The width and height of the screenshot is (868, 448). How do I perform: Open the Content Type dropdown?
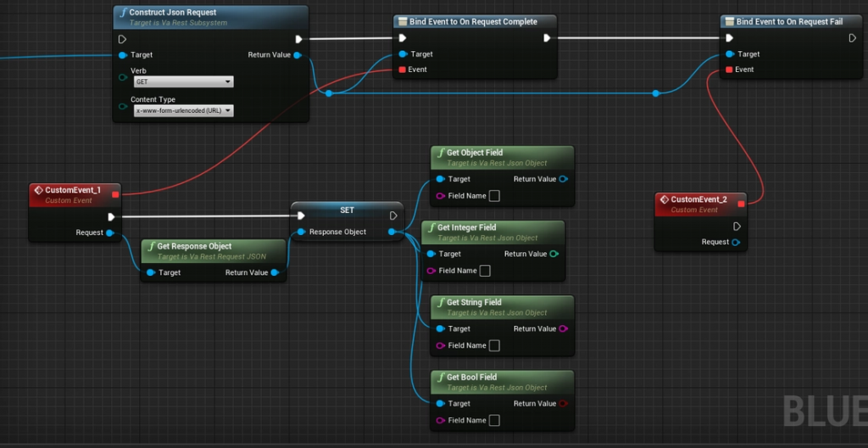[x=183, y=110]
